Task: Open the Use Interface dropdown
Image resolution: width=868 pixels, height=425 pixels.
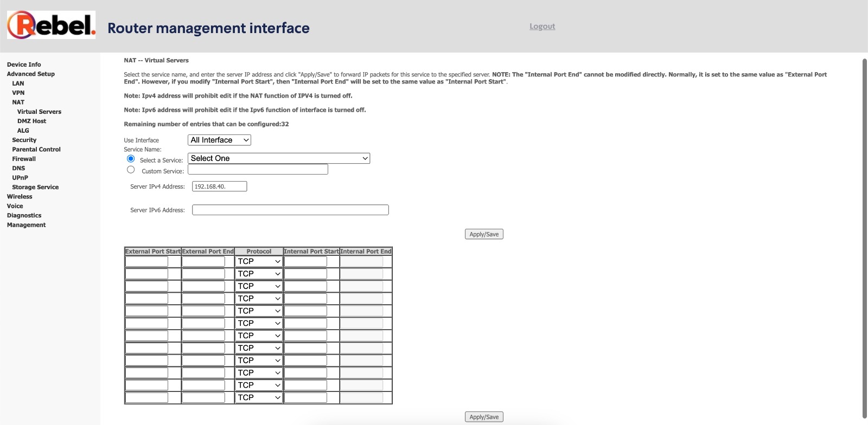Action: click(219, 140)
